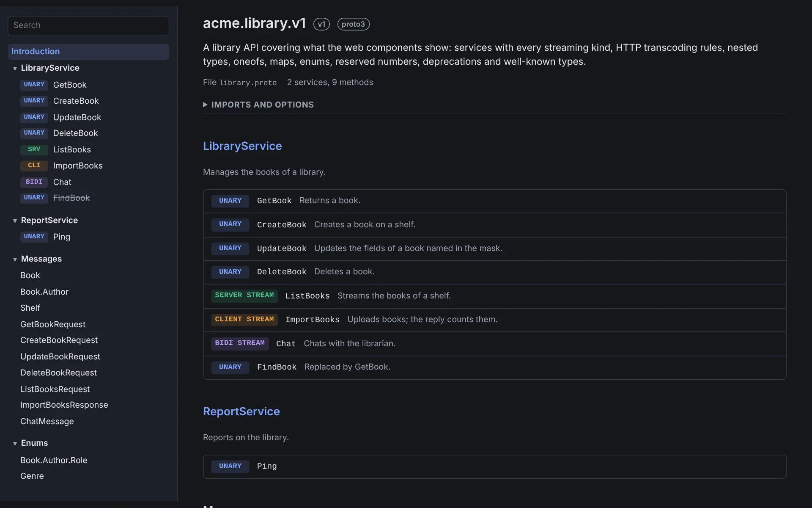Select ImportBooksResponse message

point(64,405)
